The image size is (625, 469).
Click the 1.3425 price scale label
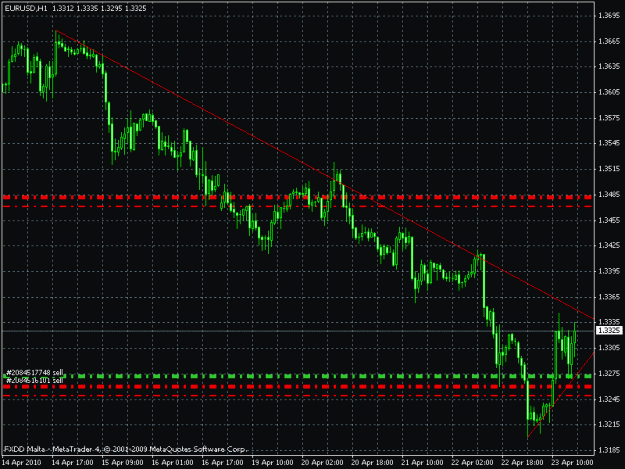(x=609, y=245)
